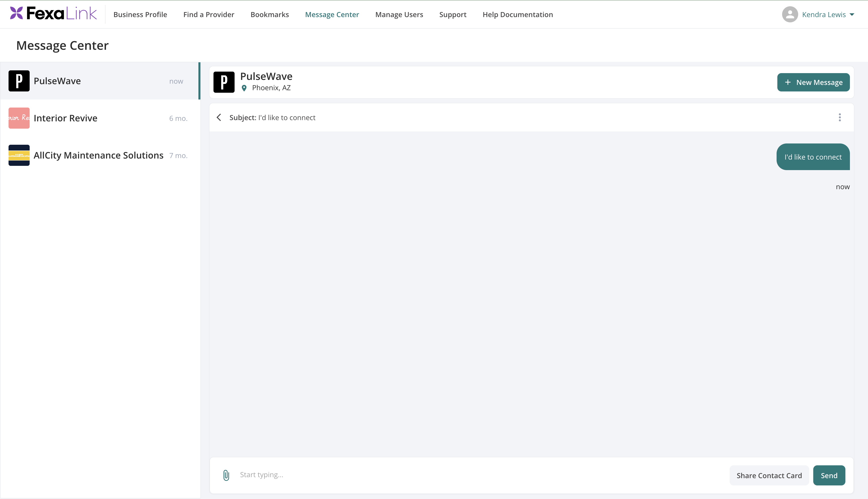868x499 pixels.
Task: Go back using the subject arrow
Action: 219,118
